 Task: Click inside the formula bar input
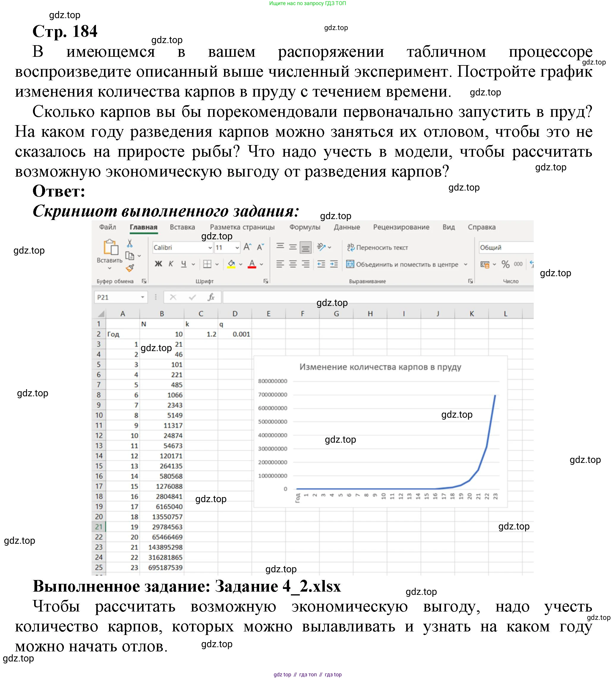pos(378,297)
